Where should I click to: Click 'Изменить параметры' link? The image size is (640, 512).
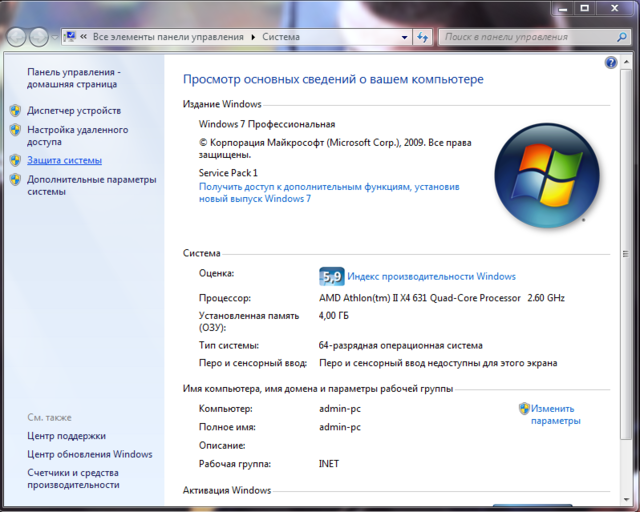click(x=555, y=414)
